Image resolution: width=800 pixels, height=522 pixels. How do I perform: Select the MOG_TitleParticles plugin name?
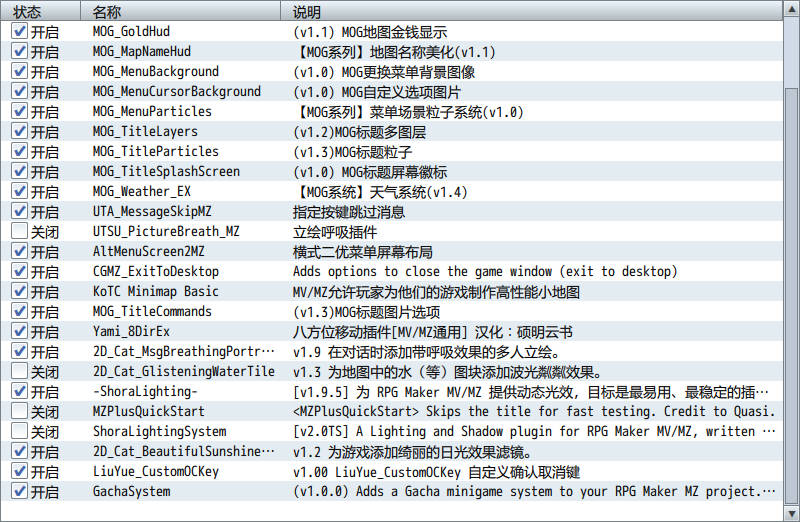coord(156,152)
